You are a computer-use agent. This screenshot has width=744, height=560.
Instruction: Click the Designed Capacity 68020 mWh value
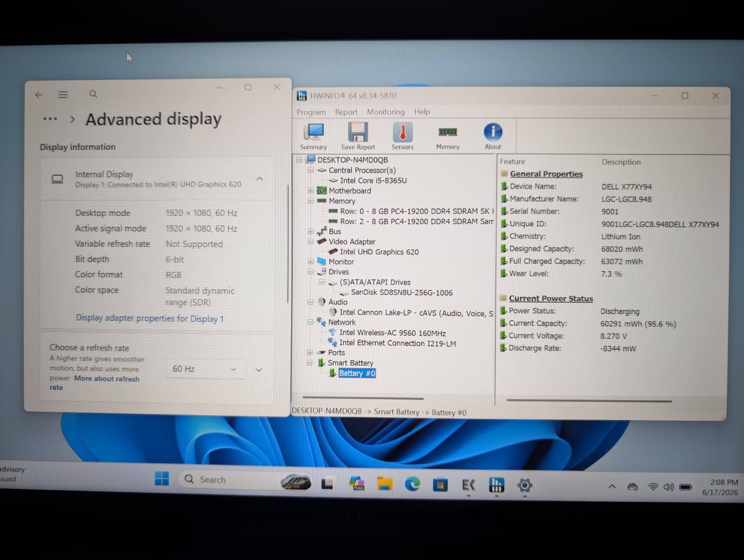(x=622, y=249)
